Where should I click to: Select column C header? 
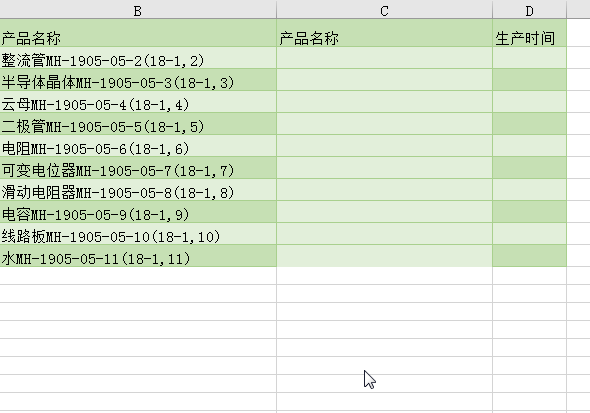click(384, 9)
